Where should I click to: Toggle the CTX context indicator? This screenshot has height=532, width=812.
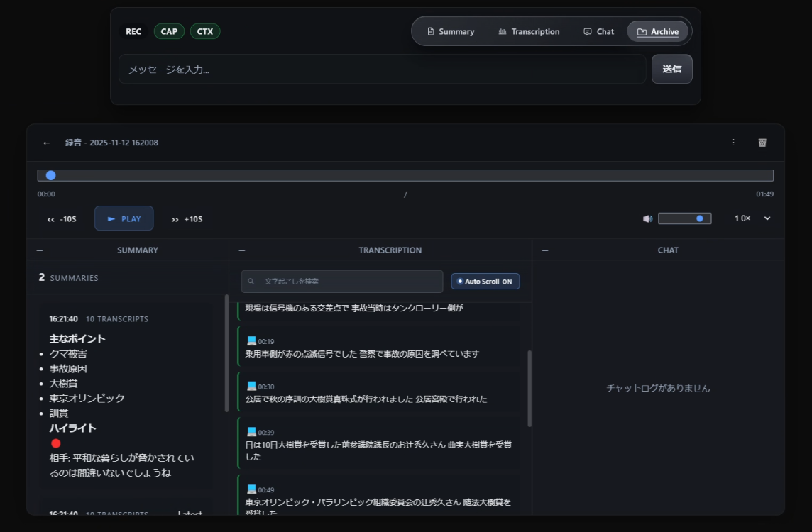pos(205,31)
